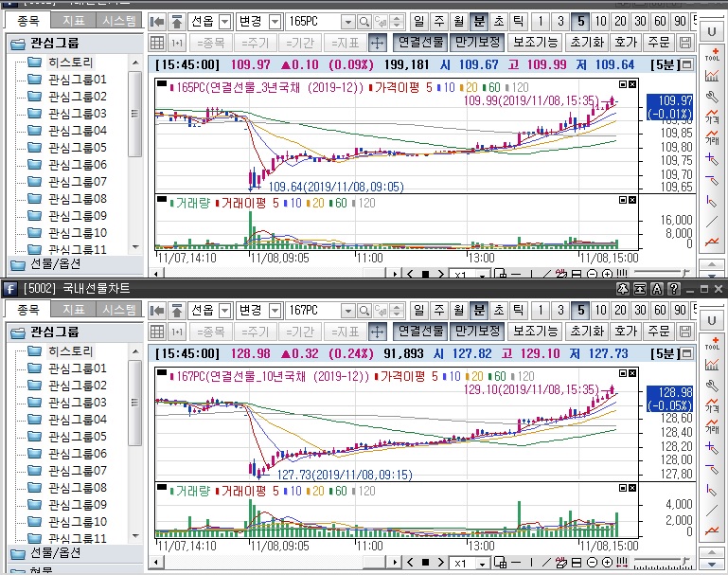Screen dimensions: 728x575
Task: Select the plus-pencil draw tool in lower sidebar
Action: [x=712, y=448]
